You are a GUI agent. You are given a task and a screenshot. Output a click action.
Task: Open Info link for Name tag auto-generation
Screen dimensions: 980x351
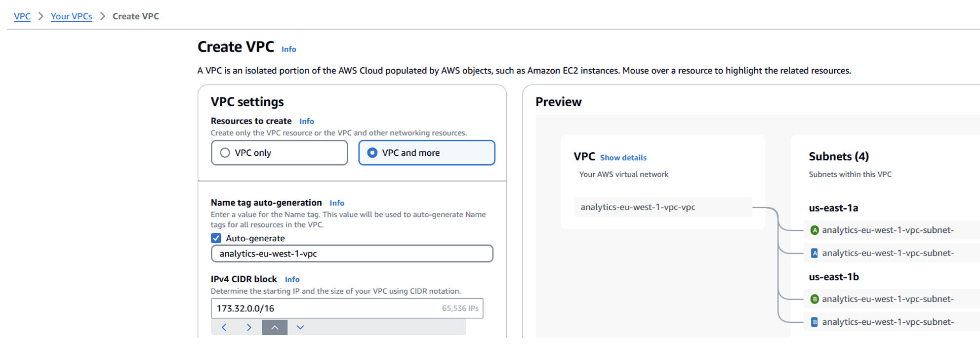pos(337,203)
